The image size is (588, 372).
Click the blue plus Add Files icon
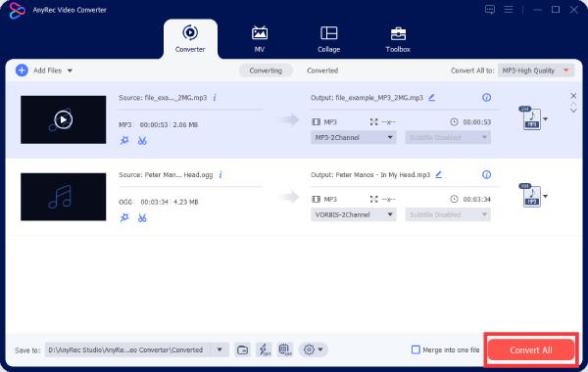[x=22, y=70]
